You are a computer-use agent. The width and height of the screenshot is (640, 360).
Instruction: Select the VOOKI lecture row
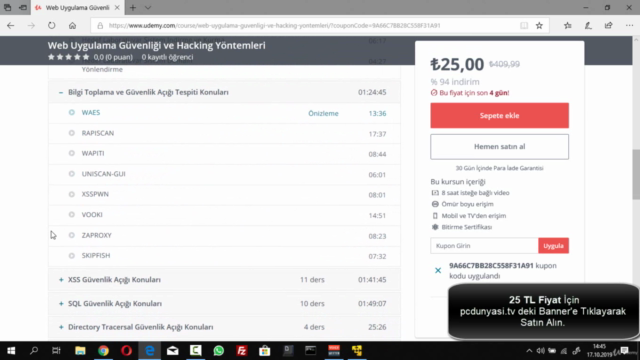224,215
